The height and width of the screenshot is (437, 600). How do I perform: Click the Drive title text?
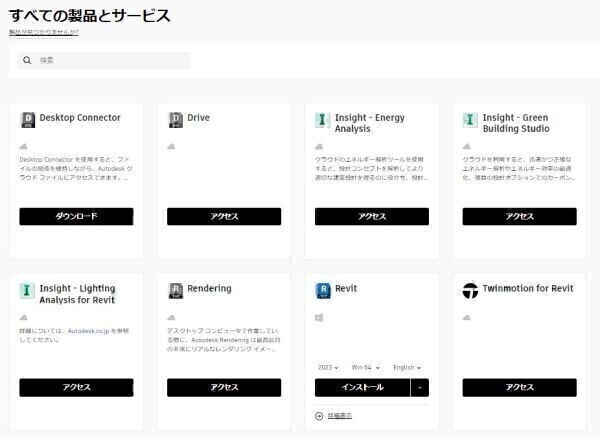(x=199, y=118)
